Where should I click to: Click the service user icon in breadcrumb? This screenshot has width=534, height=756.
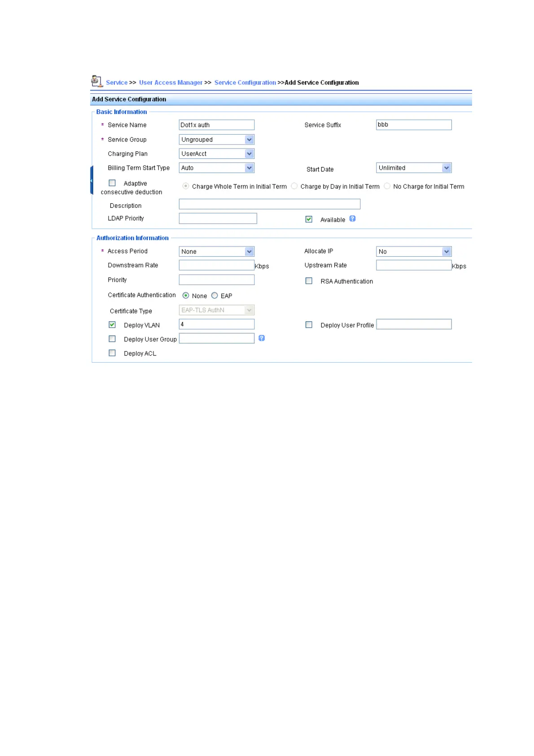point(97,81)
